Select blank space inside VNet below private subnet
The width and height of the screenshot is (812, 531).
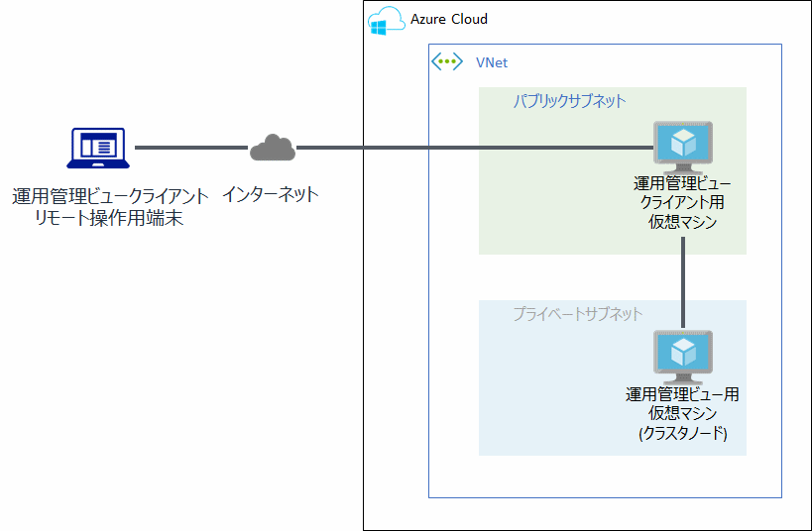tap(605, 477)
